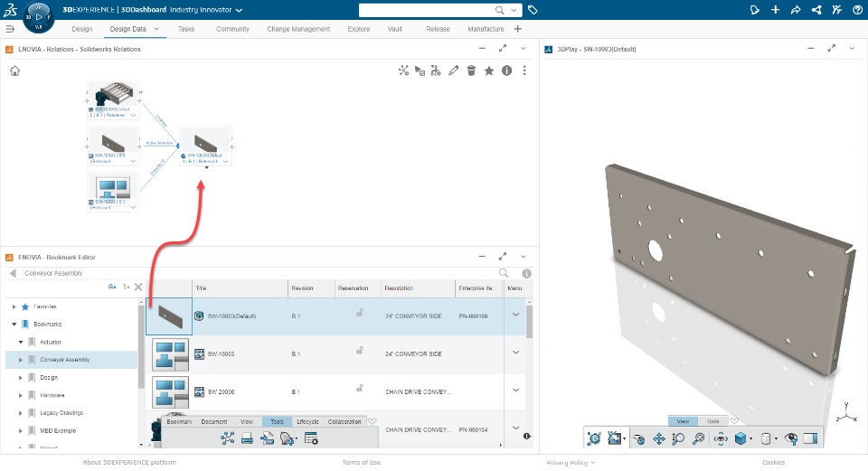The image size is (868, 471).
Task: Select the Hardware bookmark folder
Action: coord(52,395)
